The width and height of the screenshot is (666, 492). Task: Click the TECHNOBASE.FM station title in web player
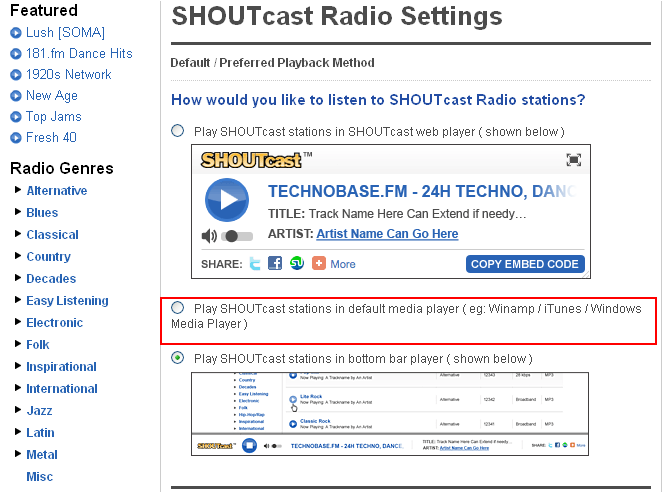coord(422,192)
